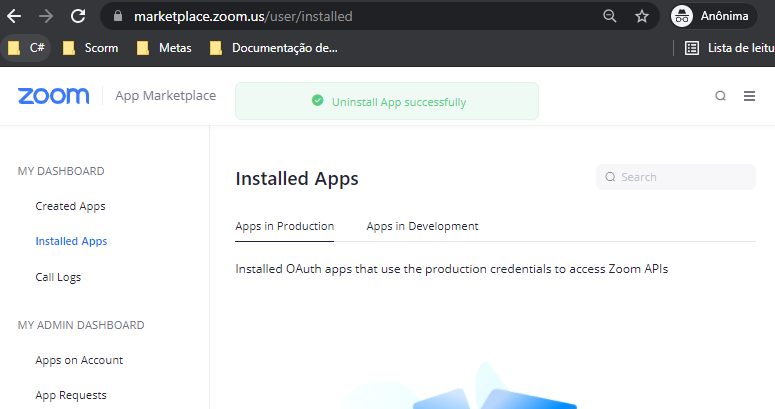Image resolution: width=775 pixels, height=409 pixels.
Task: Open App Marketplace home link
Action: click(166, 95)
